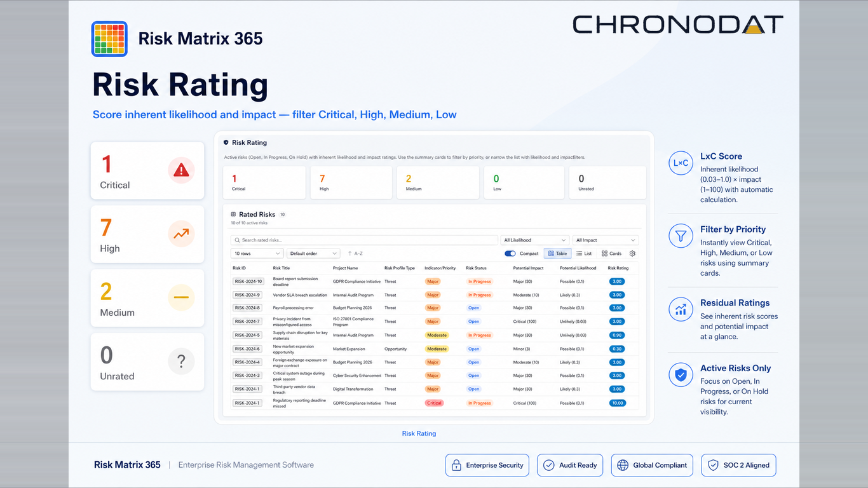Click the Unrated question mark icon
This screenshot has height=488, width=868.
click(x=181, y=362)
